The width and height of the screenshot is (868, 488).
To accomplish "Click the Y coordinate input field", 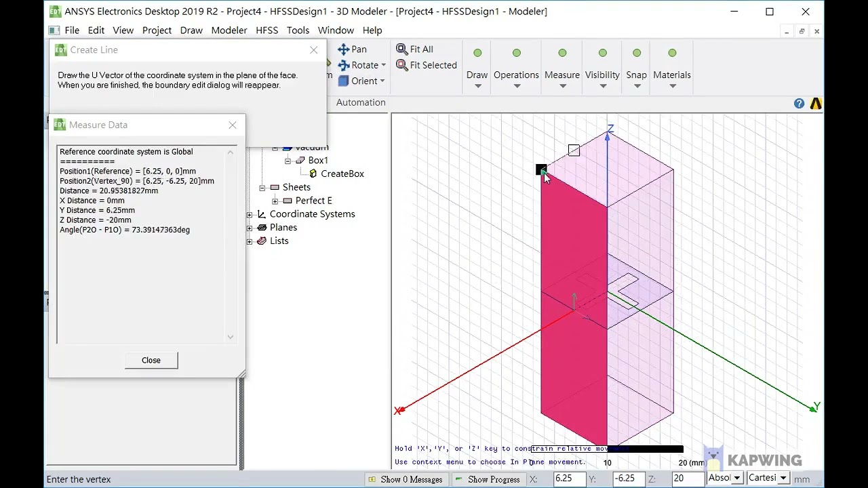I will tap(629, 479).
